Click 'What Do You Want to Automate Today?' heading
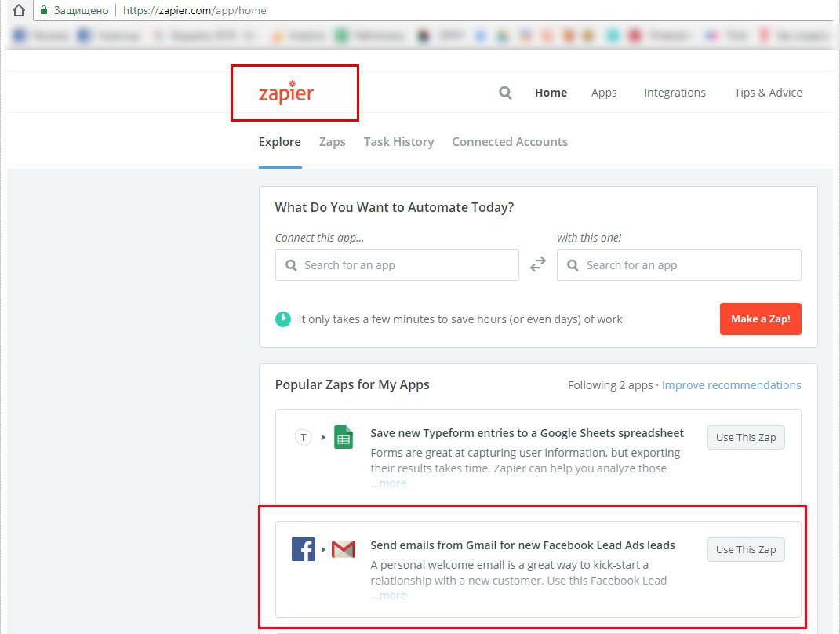This screenshot has width=840, height=634. [x=395, y=207]
